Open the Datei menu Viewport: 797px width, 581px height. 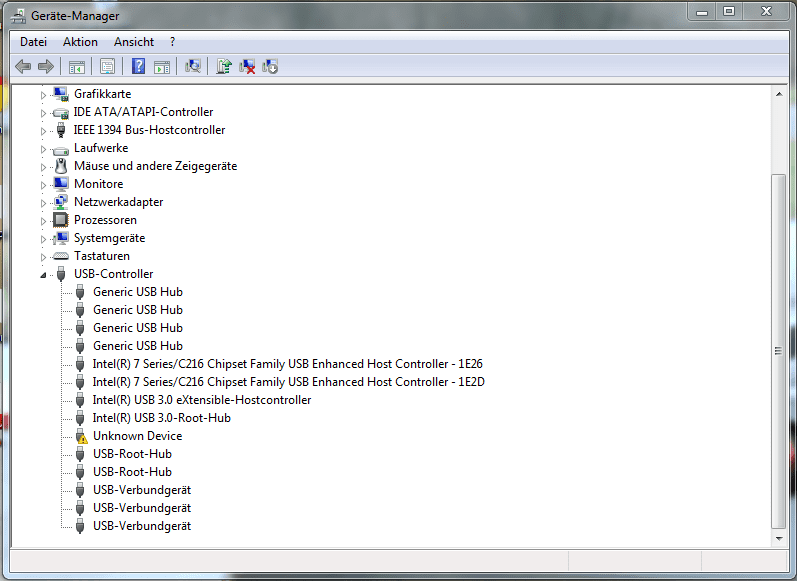(x=34, y=42)
